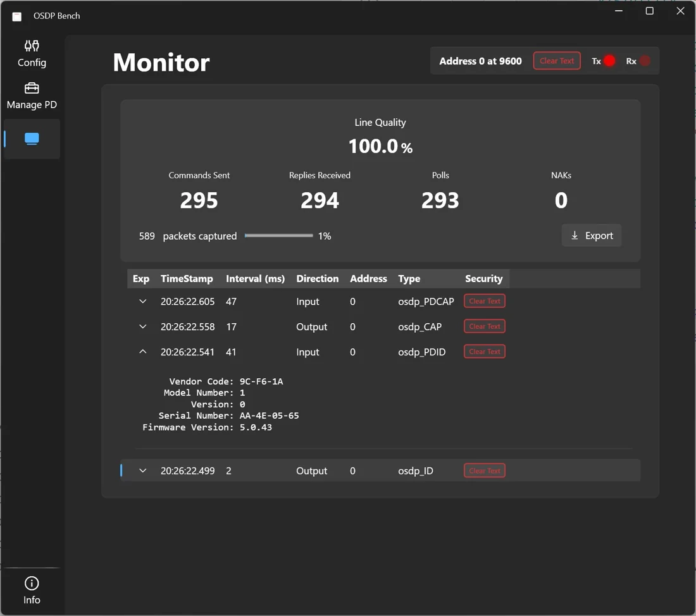This screenshot has width=696, height=616.
Task: Click the TimeStamp column header
Action: click(x=187, y=279)
